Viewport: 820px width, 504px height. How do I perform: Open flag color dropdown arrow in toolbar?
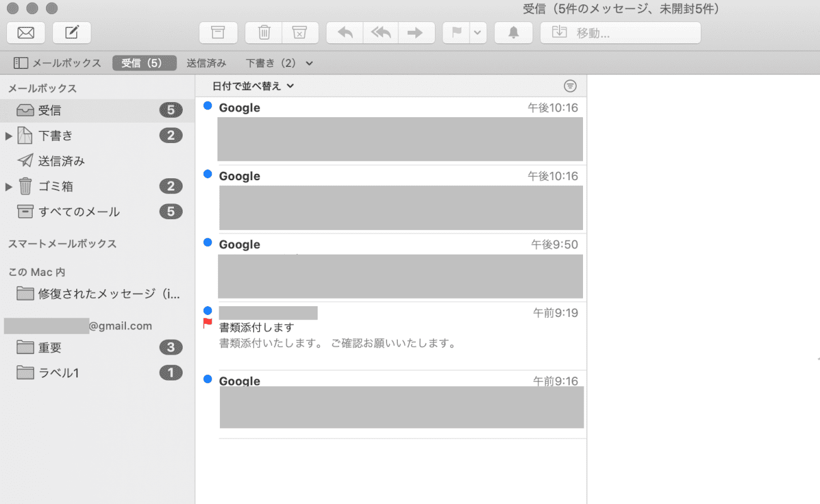478,33
